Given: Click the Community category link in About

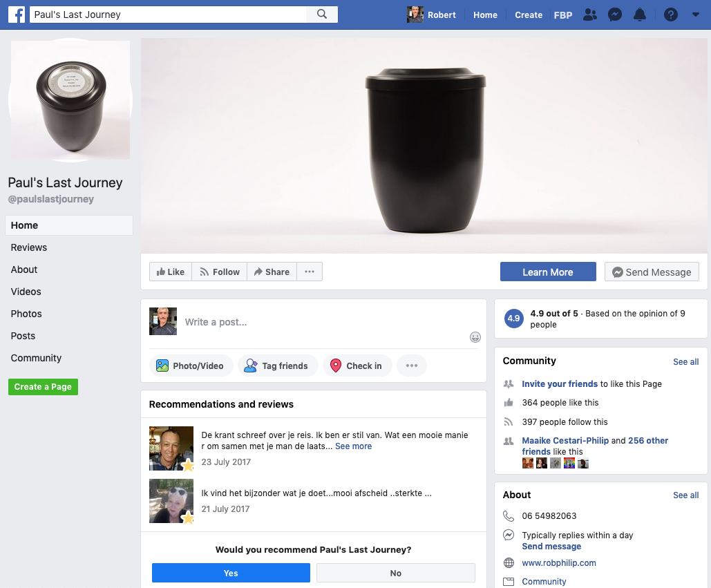Looking at the screenshot, I should [x=544, y=582].
